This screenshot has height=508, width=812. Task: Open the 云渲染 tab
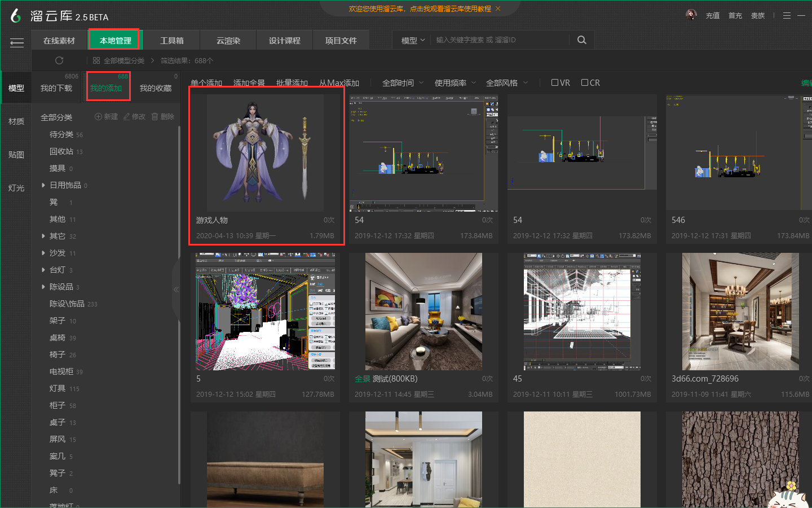pyautogui.click(x=228, y=41)
